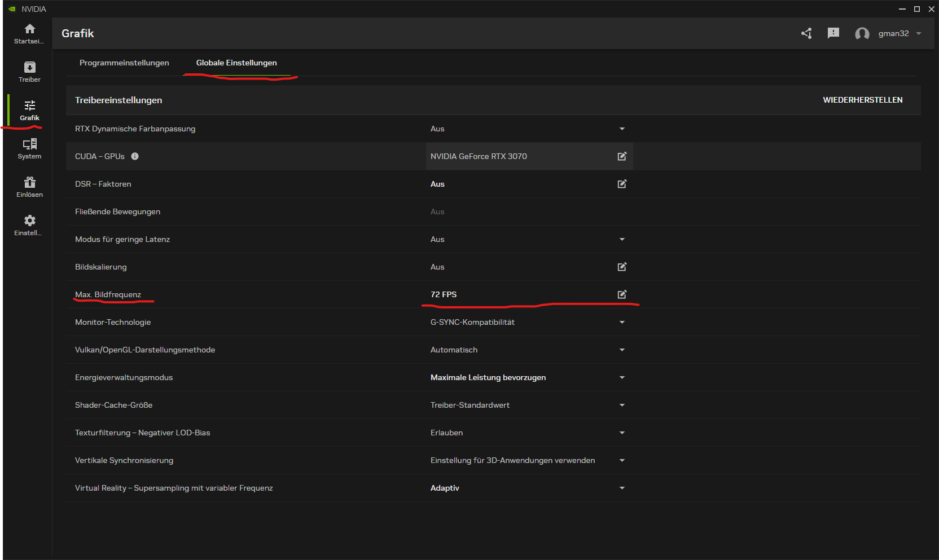Screen dimensions: 939x560
Task: Open the feedback exclamation icon
Action: tap(833, 33)
